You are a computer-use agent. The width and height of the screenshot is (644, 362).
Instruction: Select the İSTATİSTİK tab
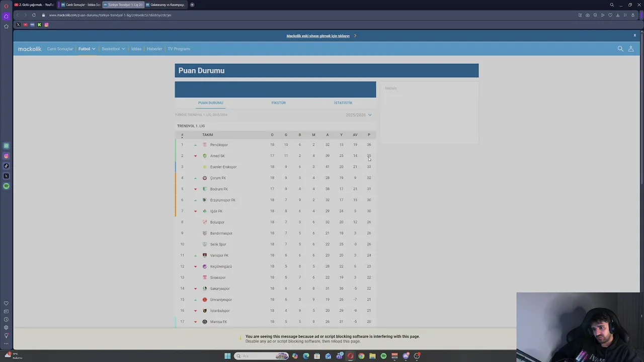343,103
